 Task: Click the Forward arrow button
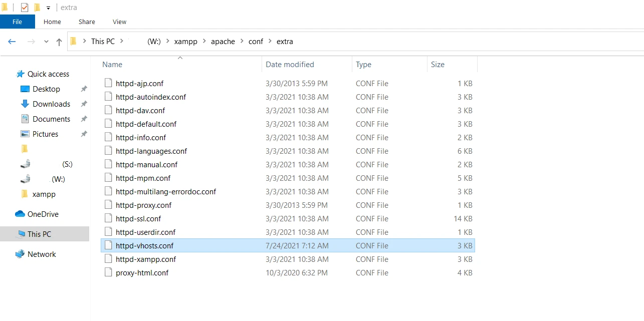(31, 42)
